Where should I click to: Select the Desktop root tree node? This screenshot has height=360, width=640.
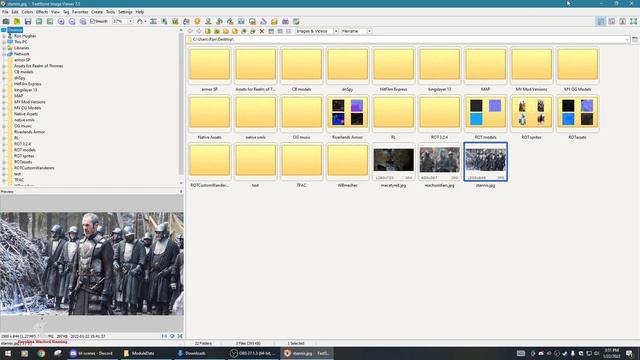[x=15, y=30]
